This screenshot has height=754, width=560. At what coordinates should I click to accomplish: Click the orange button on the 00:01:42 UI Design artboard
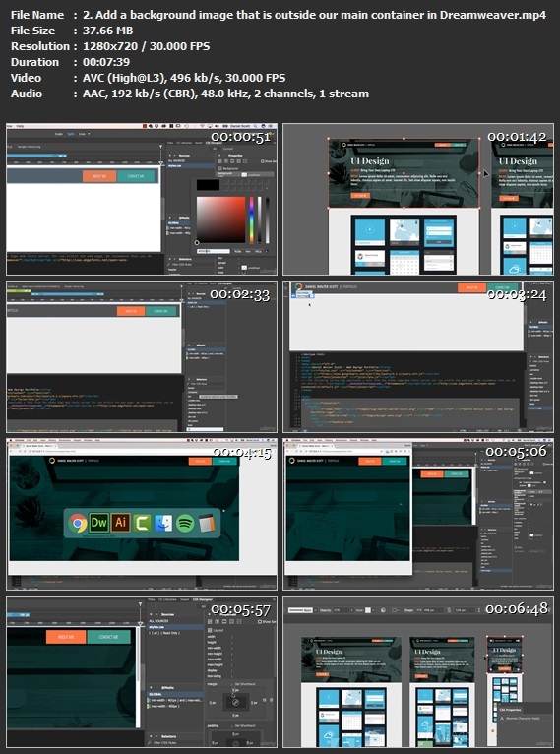point(360,196)
